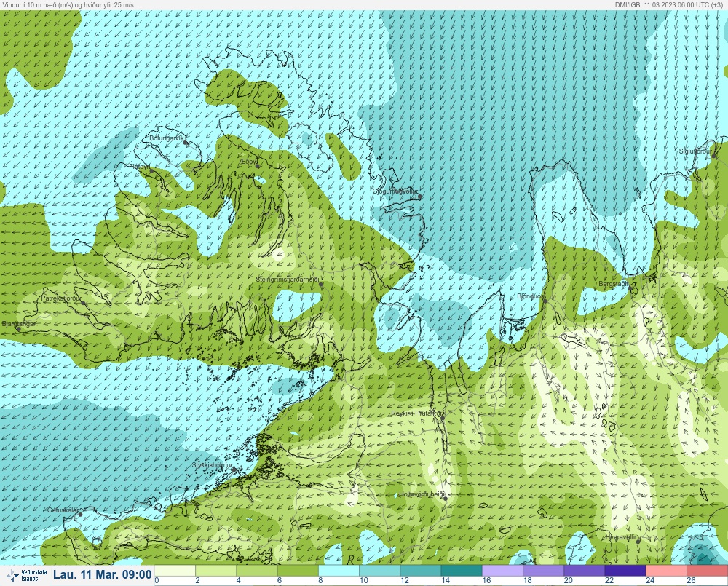Click the 18–20 m/s purple legend swatch
This screenshot has width=728, height=586.
pyautogui.click(x=543, y=570)
